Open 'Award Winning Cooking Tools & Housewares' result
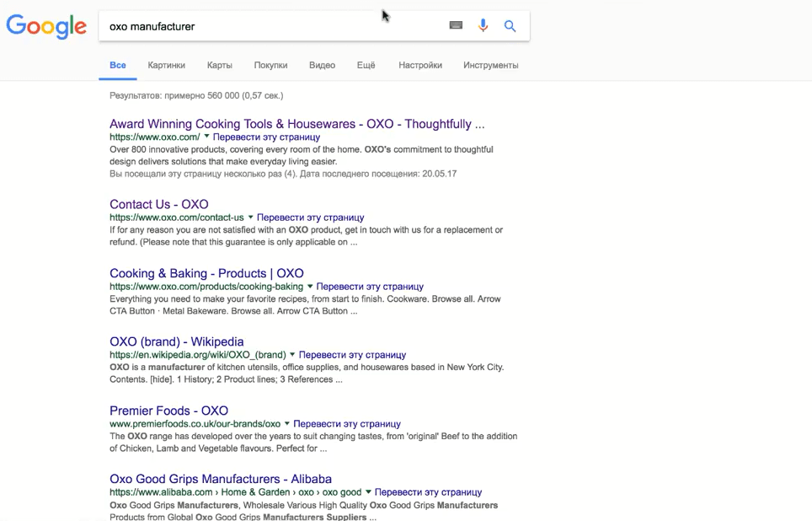812x521 pixels. 296,124
